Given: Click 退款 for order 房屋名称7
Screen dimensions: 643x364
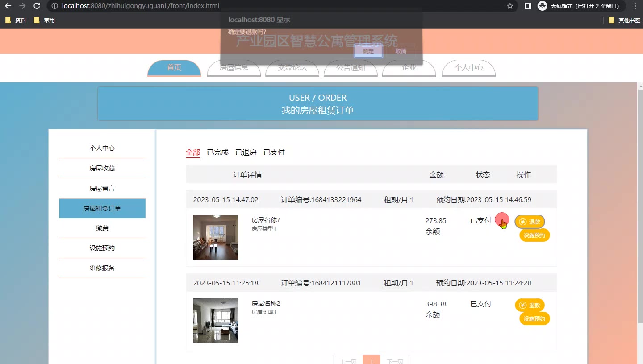Looking at the screenshot, I should tap(530, 222).
